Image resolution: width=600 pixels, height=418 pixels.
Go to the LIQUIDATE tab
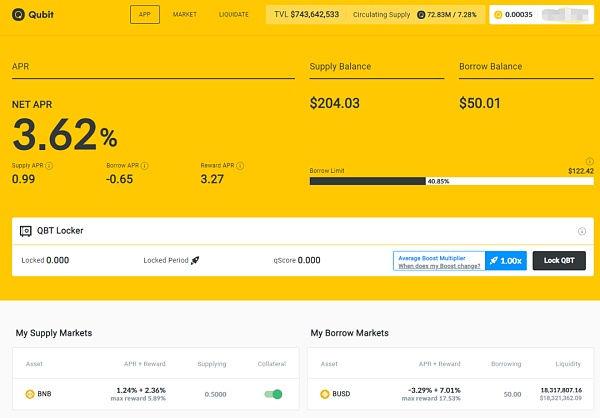click(x=233, y=15)
